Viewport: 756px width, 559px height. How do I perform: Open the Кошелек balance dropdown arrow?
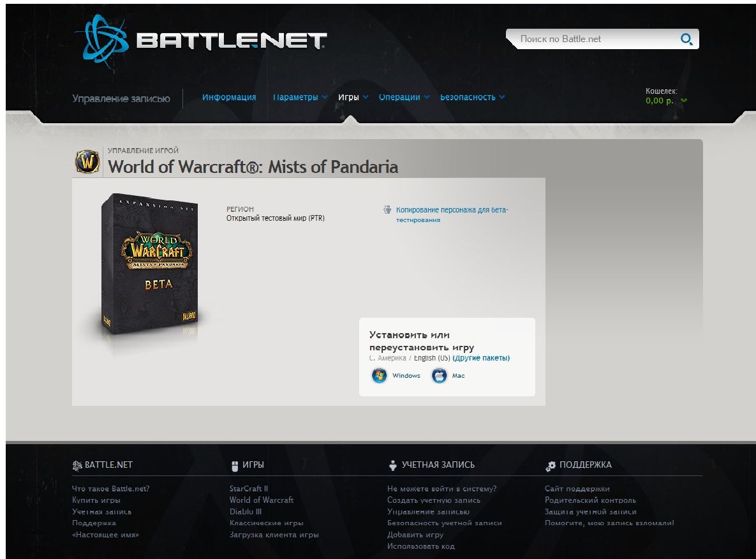[684, 101]
